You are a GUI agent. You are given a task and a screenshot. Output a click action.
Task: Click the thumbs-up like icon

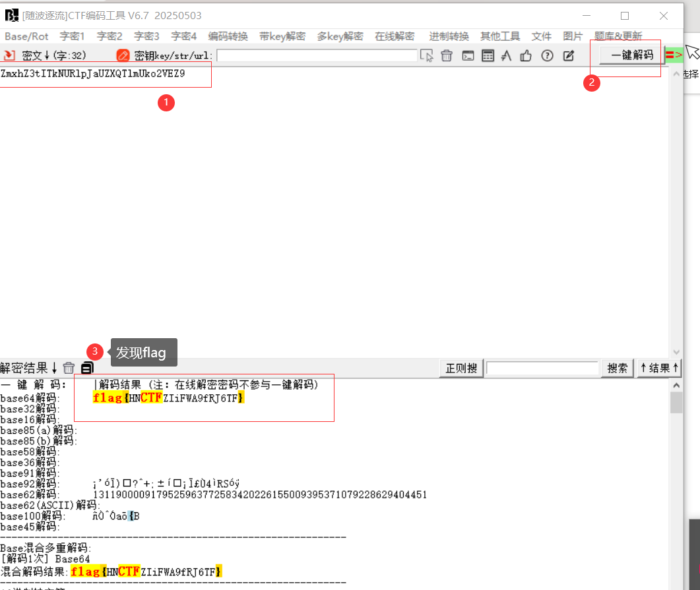click(526, 56)
